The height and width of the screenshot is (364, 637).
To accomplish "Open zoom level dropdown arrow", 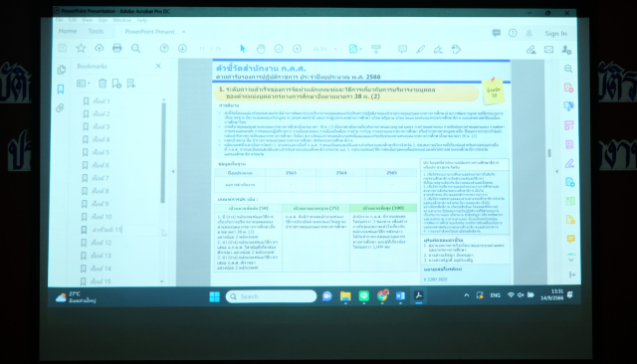I will point(335,49).
